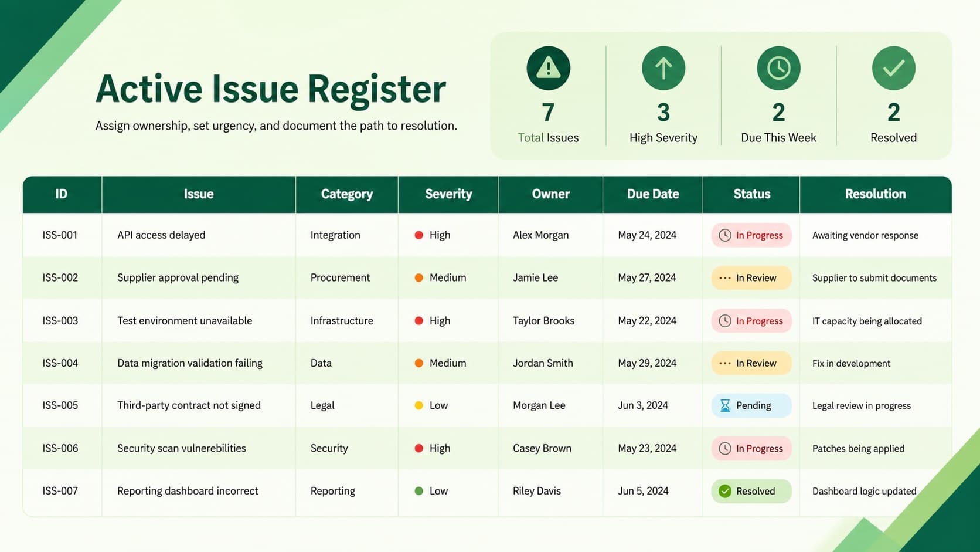Select the Severity column header

point(448,194)
